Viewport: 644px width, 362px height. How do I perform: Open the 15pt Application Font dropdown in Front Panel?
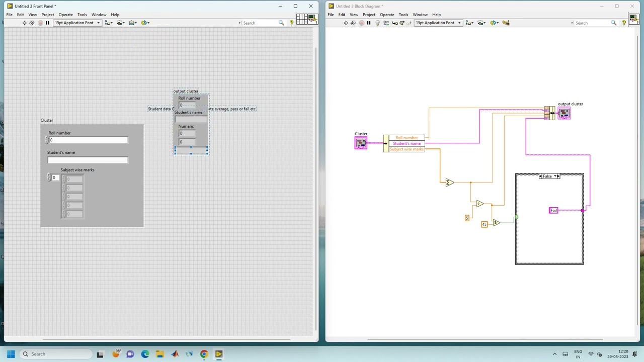pyautogui.click(x=77, y=23)
